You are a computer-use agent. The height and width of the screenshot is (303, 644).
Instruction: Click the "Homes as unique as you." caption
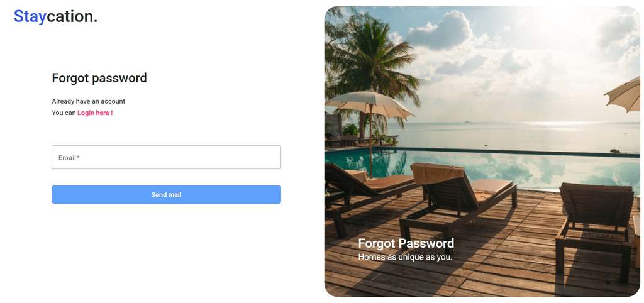point(405,258)
